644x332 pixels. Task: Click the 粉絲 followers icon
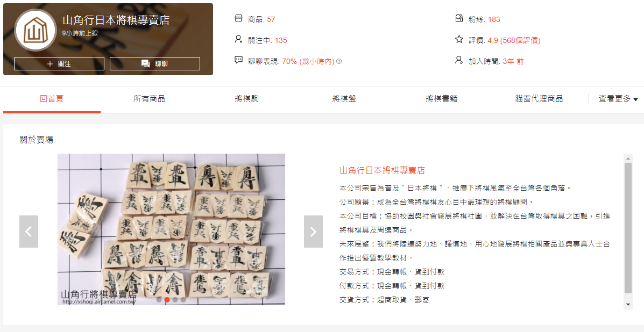coord(459,18)
